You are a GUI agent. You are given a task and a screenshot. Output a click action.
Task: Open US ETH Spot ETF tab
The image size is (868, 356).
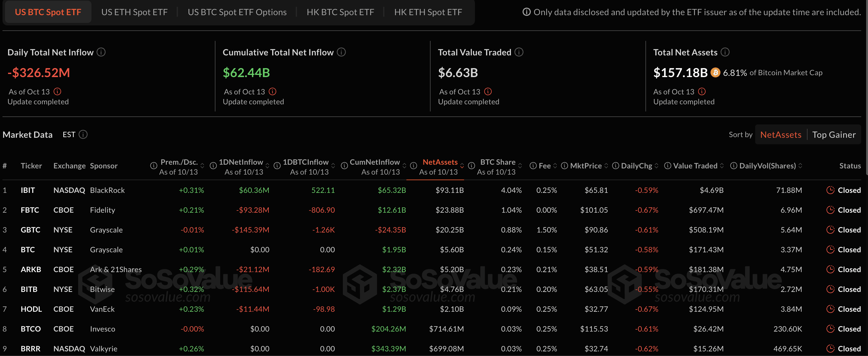click(134, 12)
